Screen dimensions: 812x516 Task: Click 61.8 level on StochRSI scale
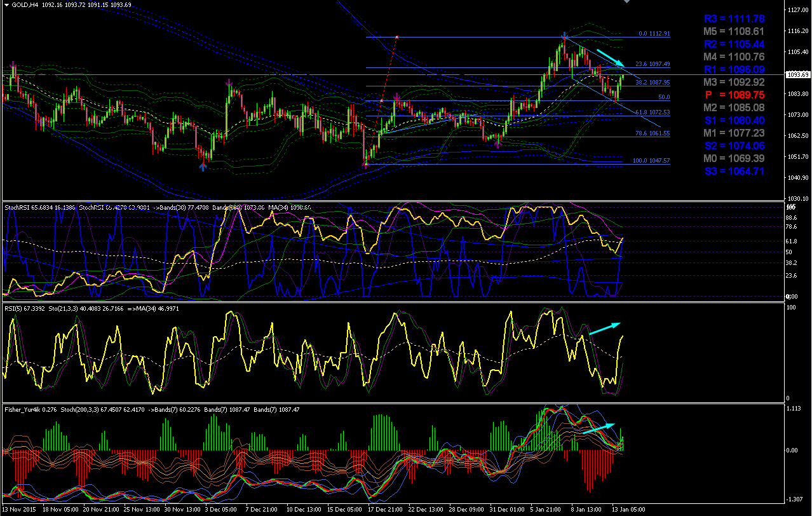tap(792, 241)
